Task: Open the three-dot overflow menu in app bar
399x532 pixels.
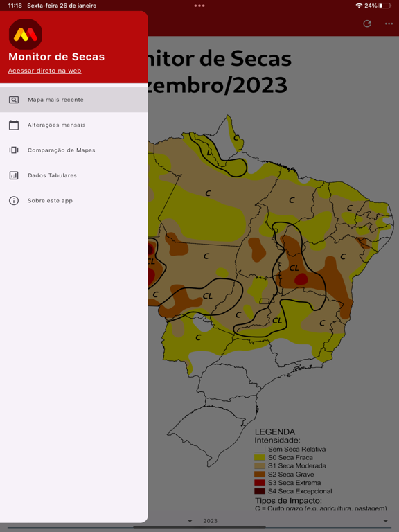Action: pyautogui.click(x=389, y=24)
